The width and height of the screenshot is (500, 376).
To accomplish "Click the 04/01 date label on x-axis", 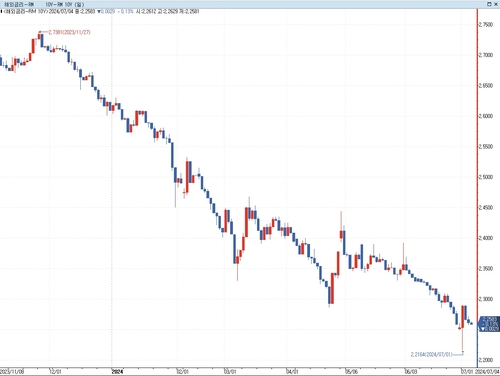I will [292, 372].
